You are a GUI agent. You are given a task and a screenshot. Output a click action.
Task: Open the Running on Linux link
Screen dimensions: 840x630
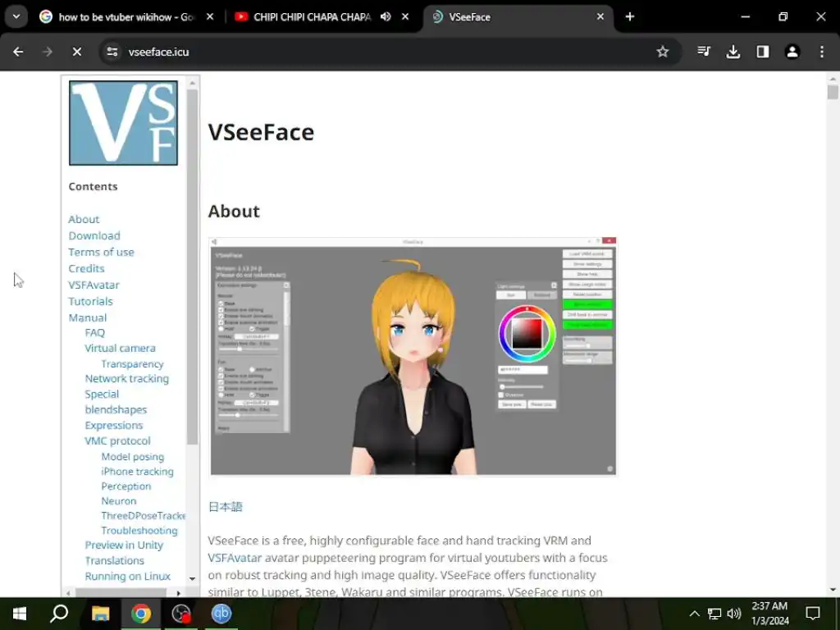click(127, 577)
